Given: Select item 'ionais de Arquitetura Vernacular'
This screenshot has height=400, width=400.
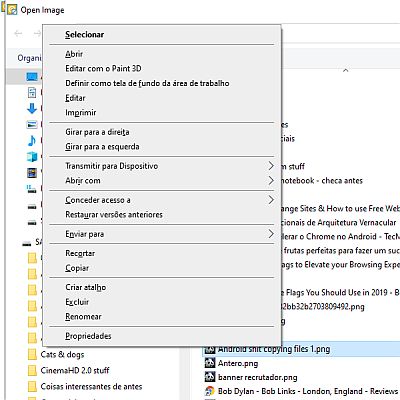Looking at the screenshot, I should (x=339, y=223).
